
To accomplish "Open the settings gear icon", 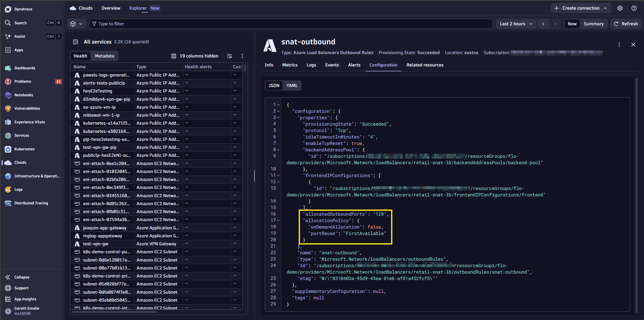I will [620, 8].
